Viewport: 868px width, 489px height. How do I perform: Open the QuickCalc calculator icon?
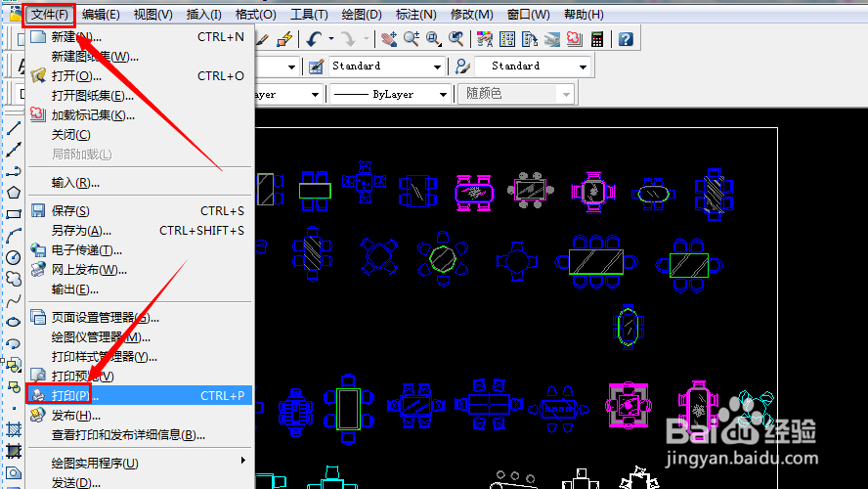point(596,39)
